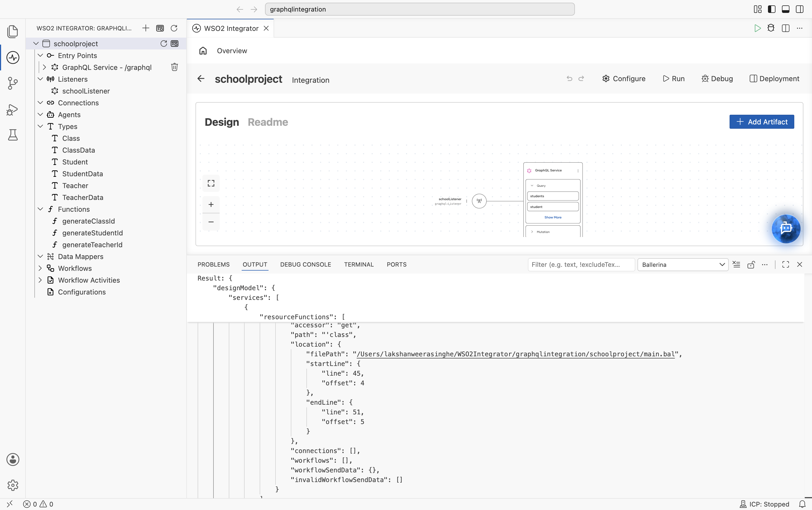Viewport: 812px width, 510px height.
Task: Click the Configure button
Action: pos(624,78)
